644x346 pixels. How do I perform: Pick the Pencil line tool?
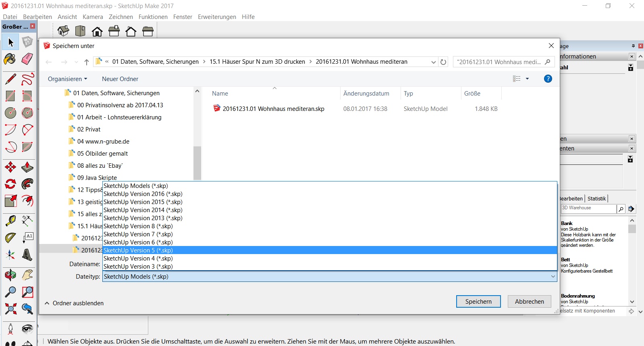(x=10, y=79)
